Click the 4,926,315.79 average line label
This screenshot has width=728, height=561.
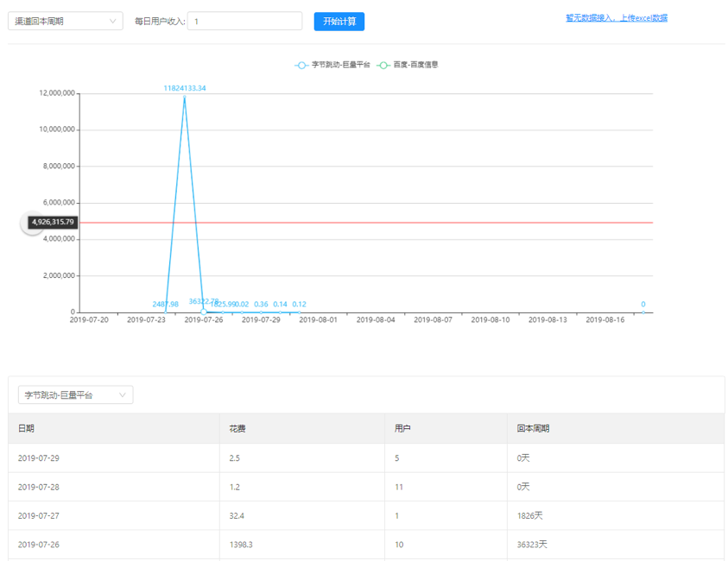click(x=54, y=223)
